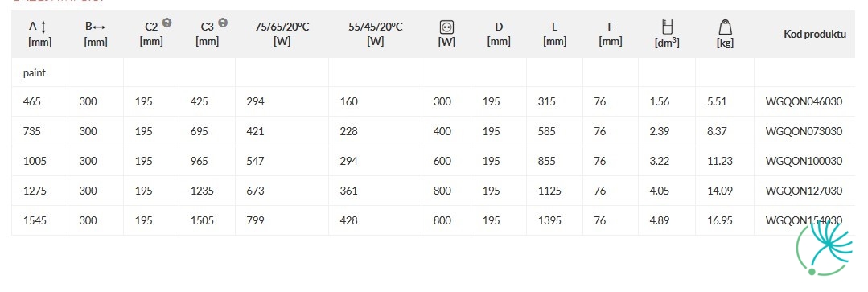The width and height of the screenshot is (868, 292).
Task: Click the 55/45/20°C column header
Action: point(376,35)
